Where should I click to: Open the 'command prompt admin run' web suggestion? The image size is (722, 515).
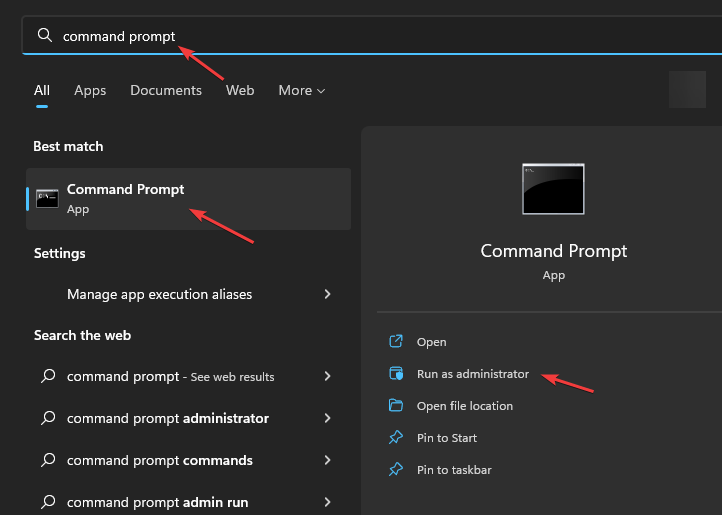(x=188, y=502)
